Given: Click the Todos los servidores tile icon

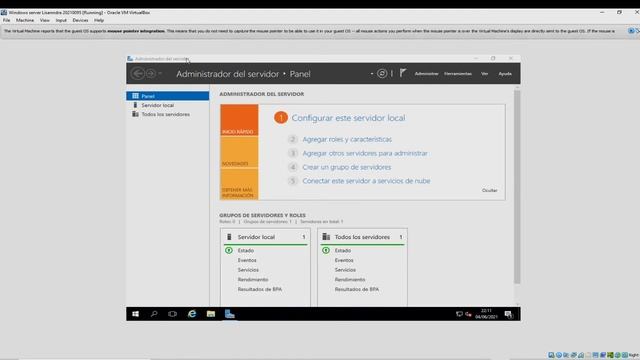Looking at the screenshot, I should tap(326, 237).
